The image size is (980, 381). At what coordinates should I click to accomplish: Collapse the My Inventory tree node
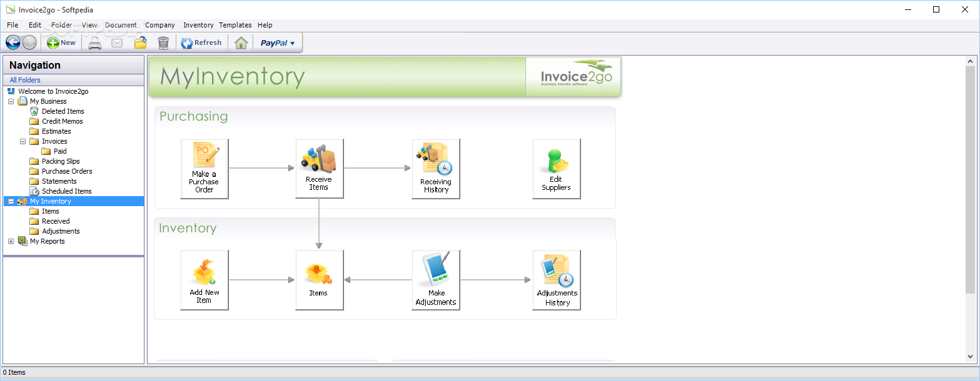pyautogui.click(x=11, y=201)
